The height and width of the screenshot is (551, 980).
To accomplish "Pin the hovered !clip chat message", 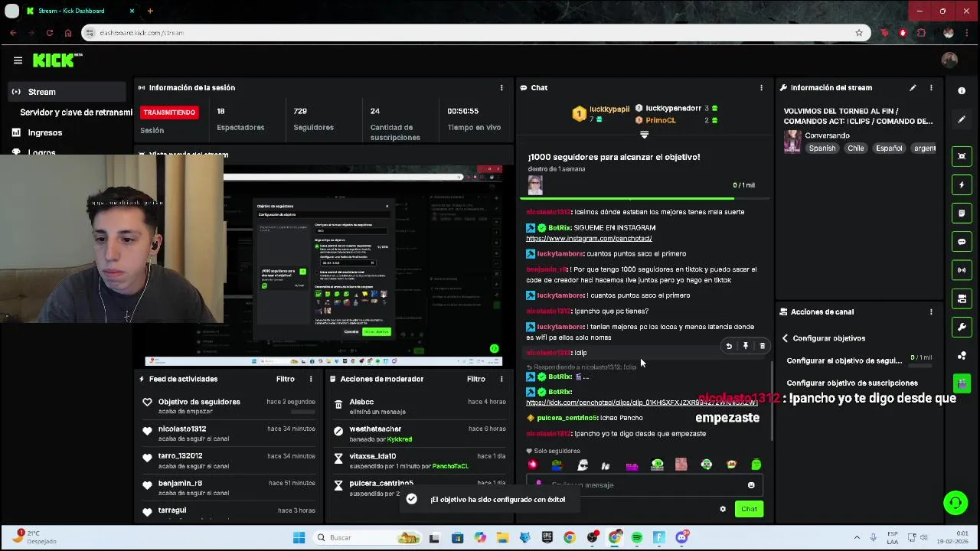I will 746,346.
